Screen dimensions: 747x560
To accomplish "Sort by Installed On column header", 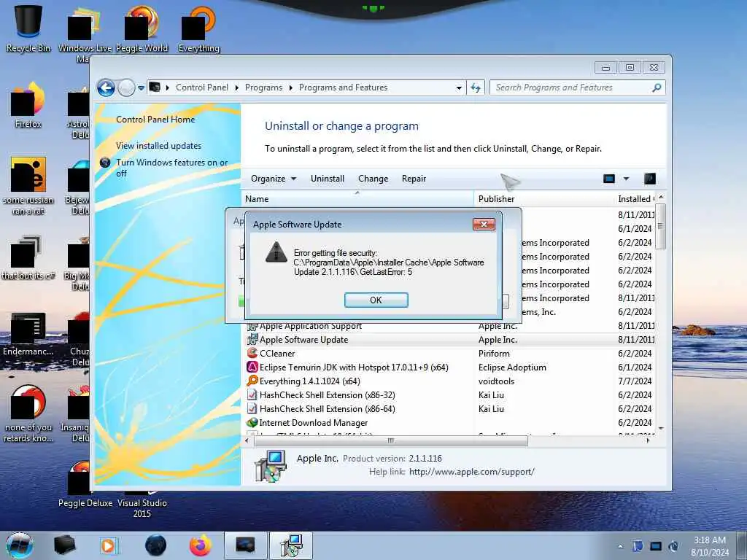I will click(635, 199).
